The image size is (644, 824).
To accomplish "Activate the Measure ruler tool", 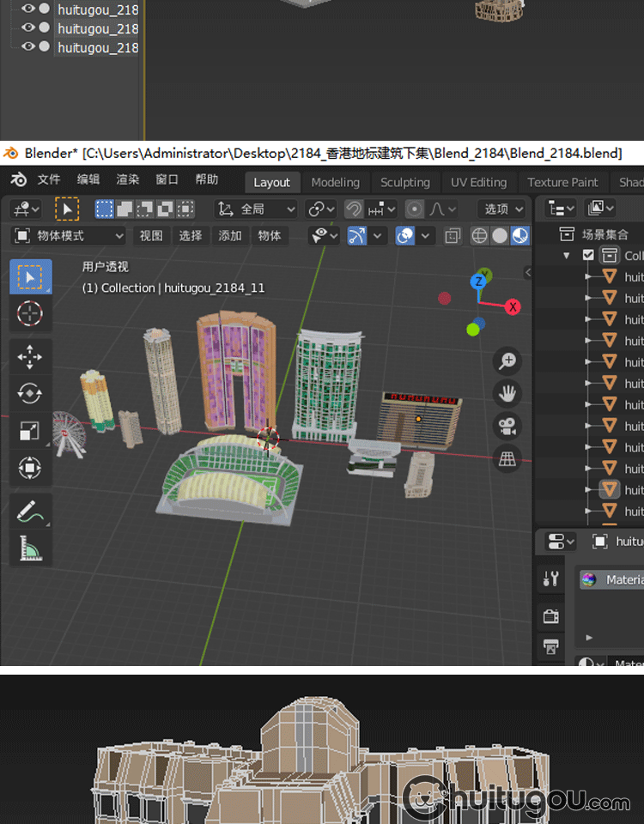I will [x=30, y=548].
